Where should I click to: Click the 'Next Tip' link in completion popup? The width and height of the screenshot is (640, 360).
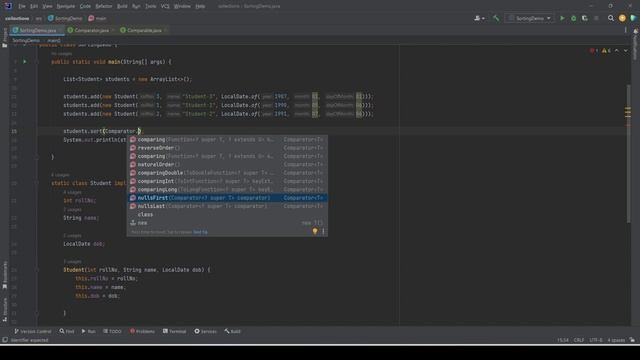(x=200, y=232)
